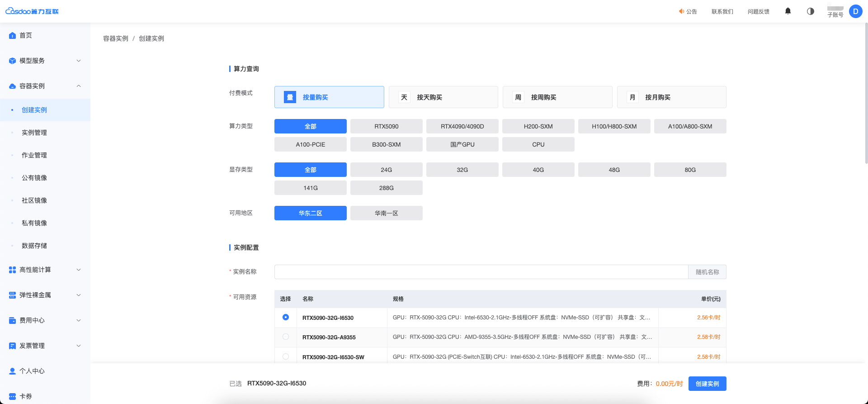Open 联系我们 link
The height and width of the screenshot is (404, 868).
click(722, 11)
